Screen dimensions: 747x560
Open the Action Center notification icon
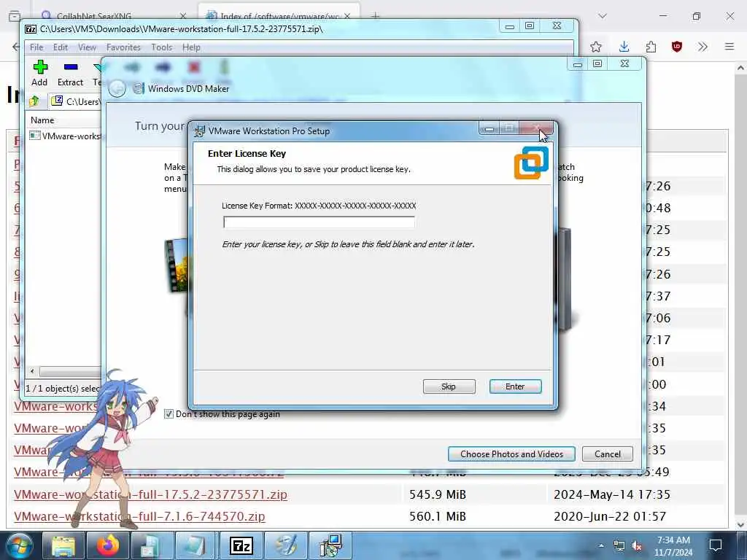(x=716, y=545)
